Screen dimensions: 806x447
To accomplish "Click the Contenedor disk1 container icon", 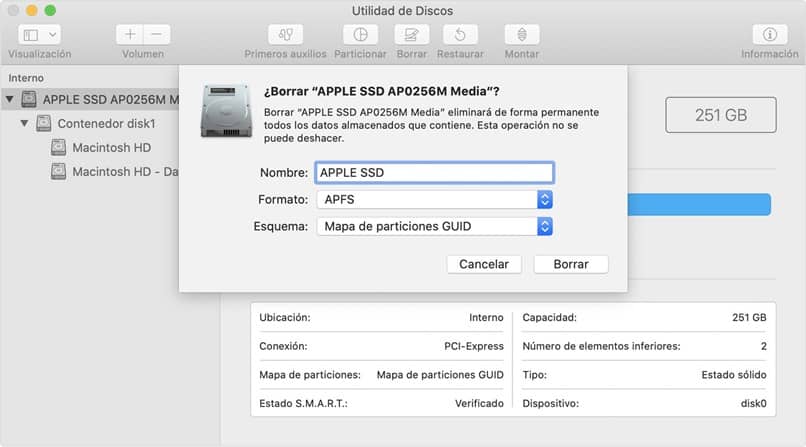I will [44, 123].
